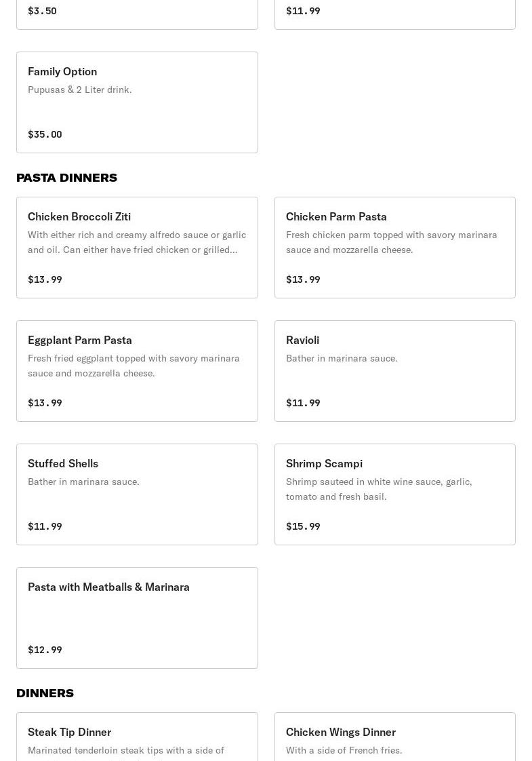Click the $12.99 Pasta with Meatballs price
The width and height of the screenshot is (532, 761).
45,650
